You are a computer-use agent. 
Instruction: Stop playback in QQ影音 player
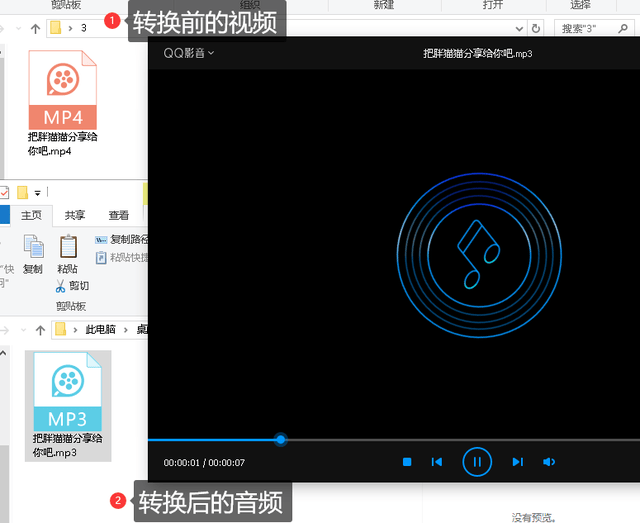point(407,462)
